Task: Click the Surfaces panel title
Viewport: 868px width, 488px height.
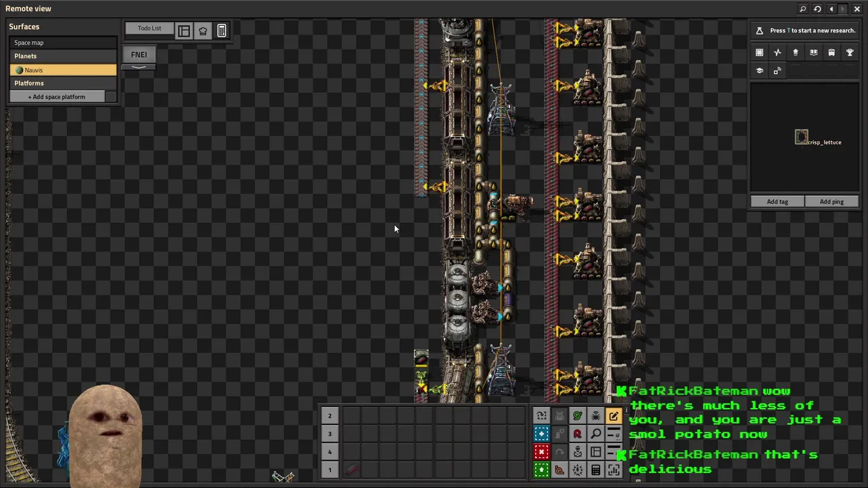Action: [x=24, y=26]
